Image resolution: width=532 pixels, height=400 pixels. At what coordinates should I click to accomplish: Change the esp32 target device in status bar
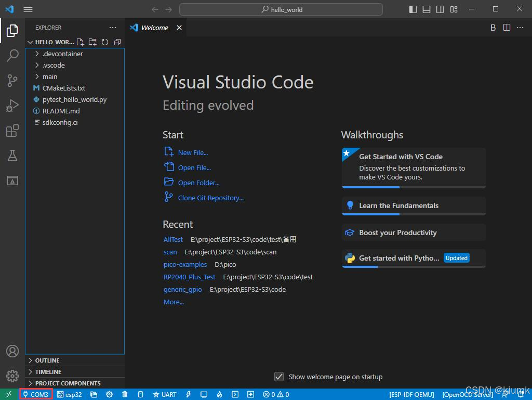[x=69, y=394]
